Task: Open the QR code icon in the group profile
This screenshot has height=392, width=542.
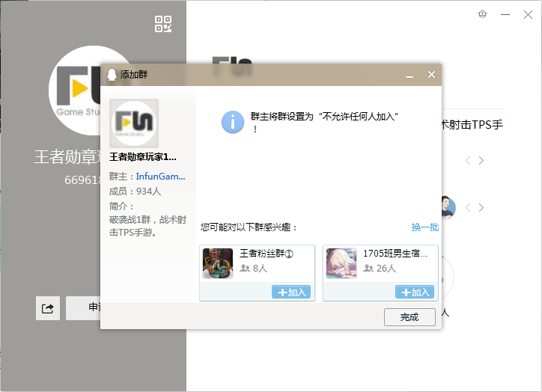Action: pos(163,24)
